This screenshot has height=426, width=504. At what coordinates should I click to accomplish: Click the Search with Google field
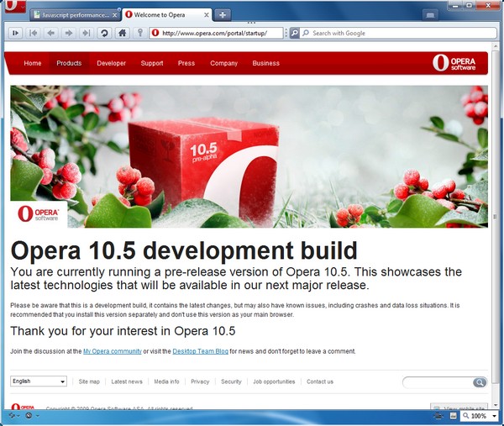[398, 33]
